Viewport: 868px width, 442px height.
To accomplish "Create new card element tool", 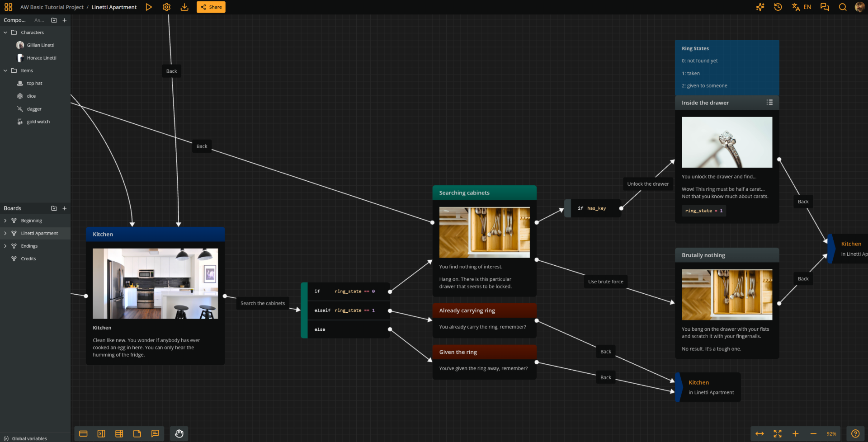I will [83, 433].
